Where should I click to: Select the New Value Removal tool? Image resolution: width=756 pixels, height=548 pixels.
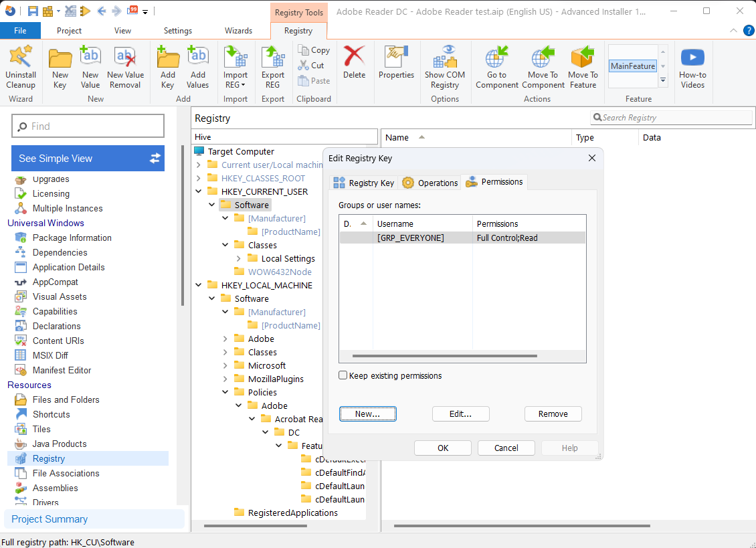pos(125,68)
